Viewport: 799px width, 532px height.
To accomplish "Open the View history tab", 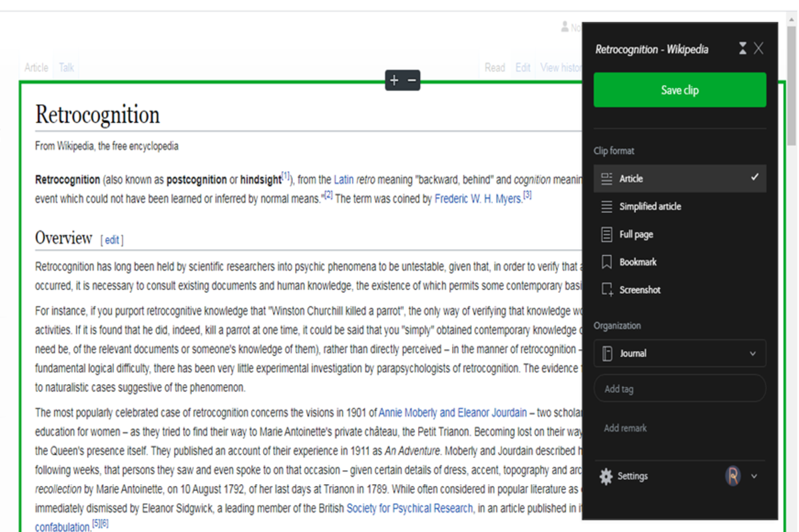I will (x=559, y=67).
